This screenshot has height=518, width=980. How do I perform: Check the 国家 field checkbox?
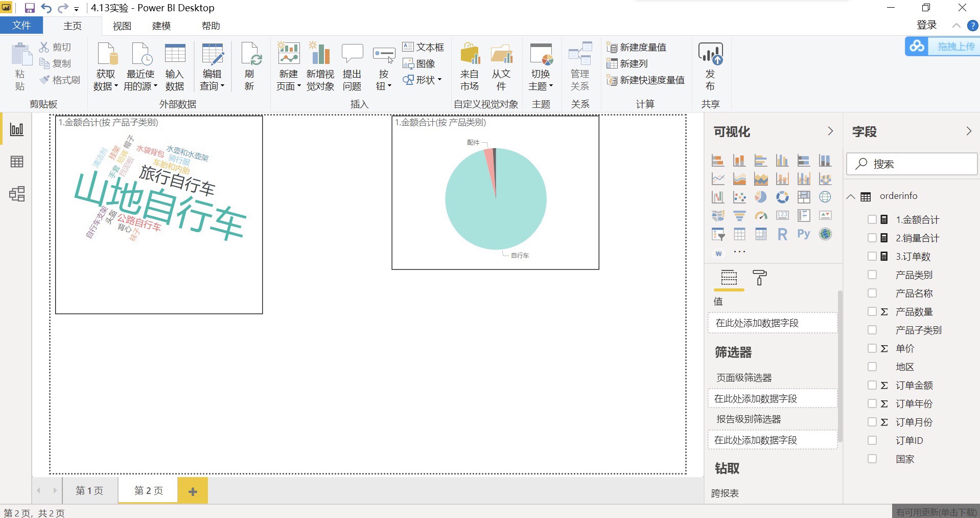click(x=872, y=459)
